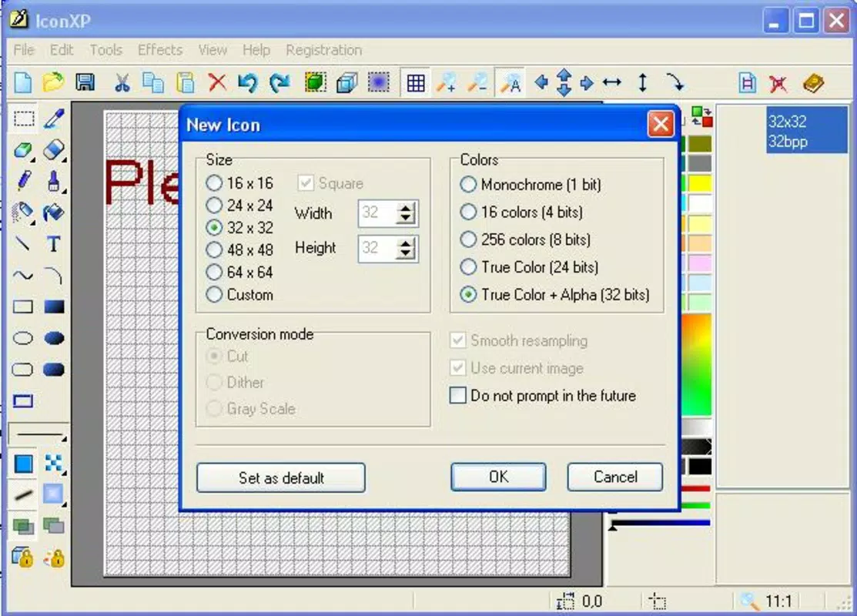Click the rotate curved arrow icon
Viewport: 857px width, 616px height.
(675, 83)
